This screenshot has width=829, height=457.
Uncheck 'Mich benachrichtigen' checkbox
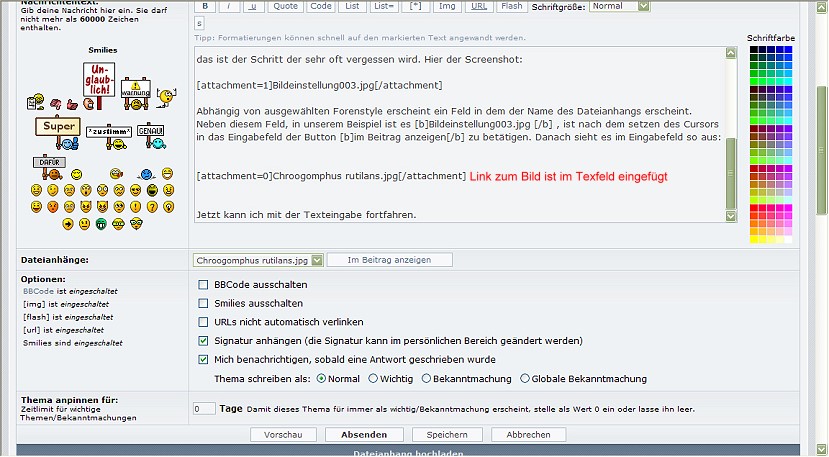(203, 359)
